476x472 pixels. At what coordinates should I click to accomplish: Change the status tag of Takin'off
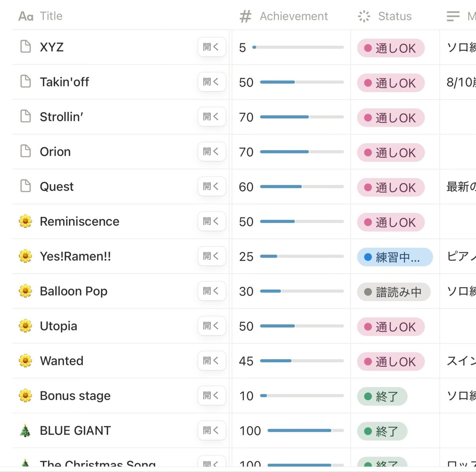coord(391,83)
